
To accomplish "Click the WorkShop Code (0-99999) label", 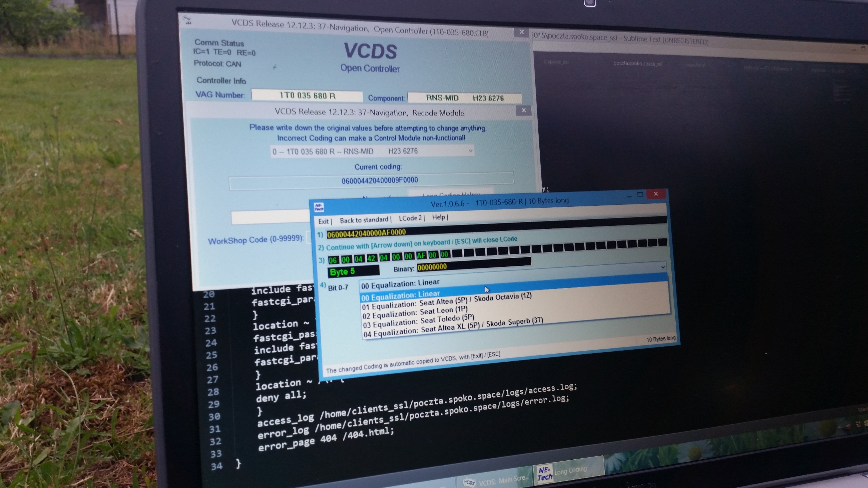I will (x=256, y=240).
